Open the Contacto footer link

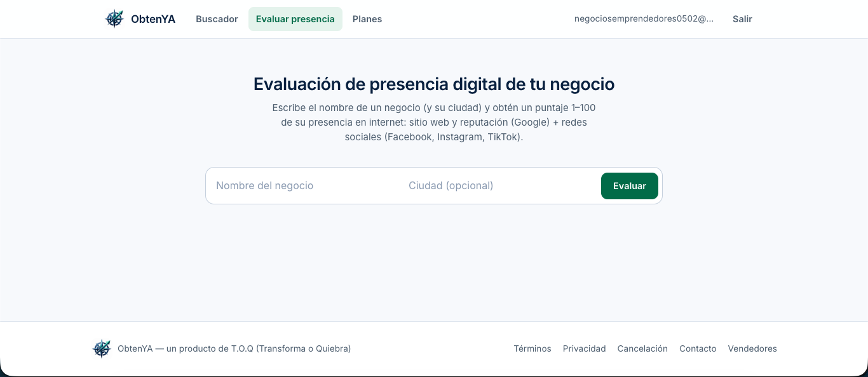tap(698, 348)
